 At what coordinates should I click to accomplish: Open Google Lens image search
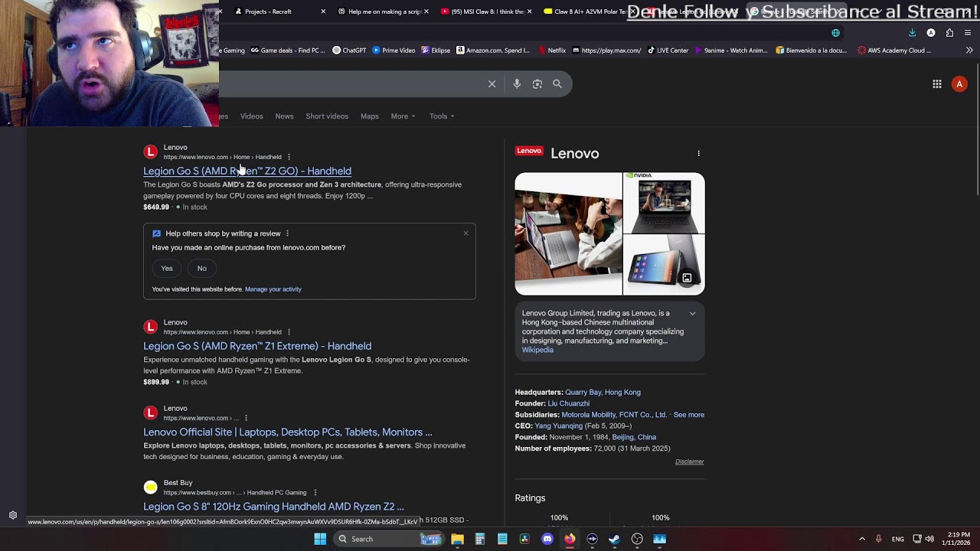537,84
